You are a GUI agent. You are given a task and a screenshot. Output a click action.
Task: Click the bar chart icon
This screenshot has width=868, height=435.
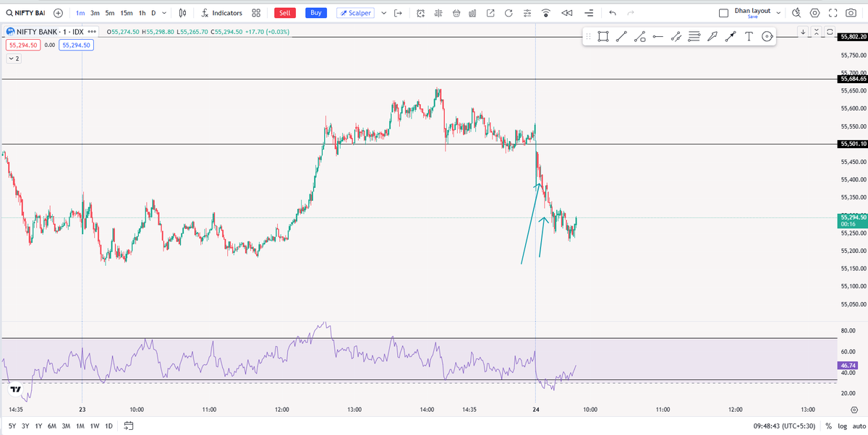coord(472,13)
